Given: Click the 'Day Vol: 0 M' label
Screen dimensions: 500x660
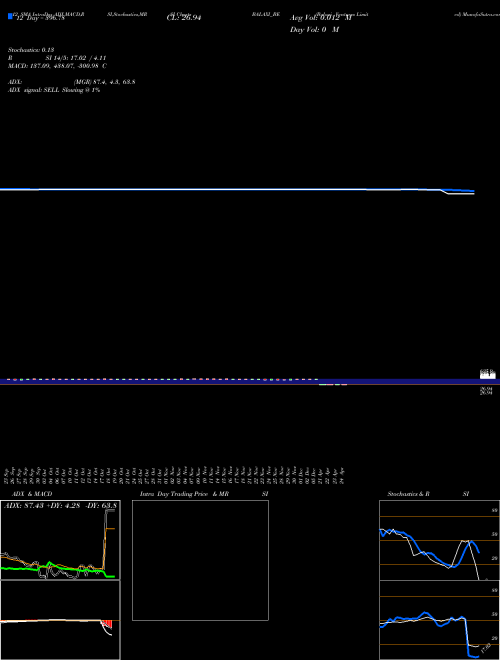Looking at the screenshot, I should pyautogui.click(x=314, y=30).
